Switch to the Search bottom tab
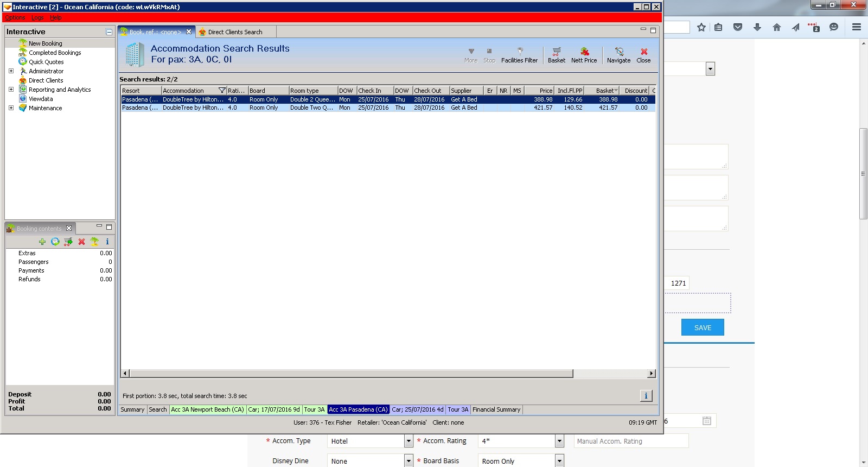This screenshot has height=467, width=868. pyautogui.click(x=158, y=409)
